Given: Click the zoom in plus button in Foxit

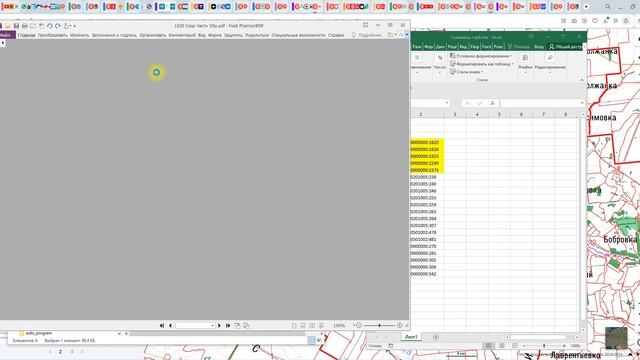Looking at the screenshot, I should pos(399,326).
